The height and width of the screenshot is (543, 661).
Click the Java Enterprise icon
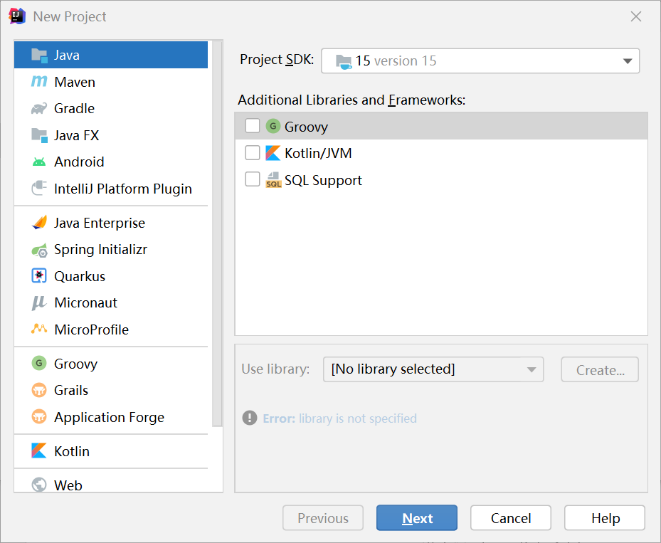pos(39,223)
